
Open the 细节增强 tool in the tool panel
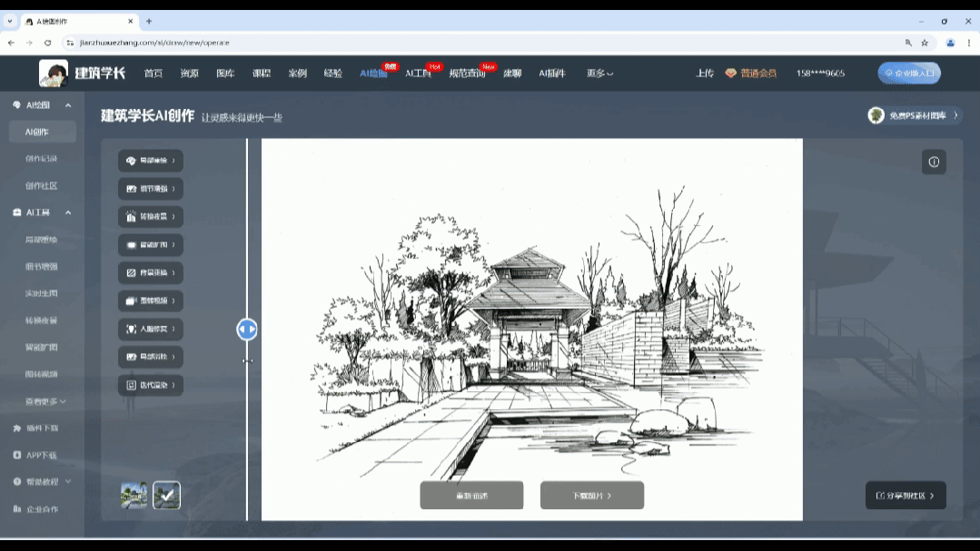pos(151,189)
